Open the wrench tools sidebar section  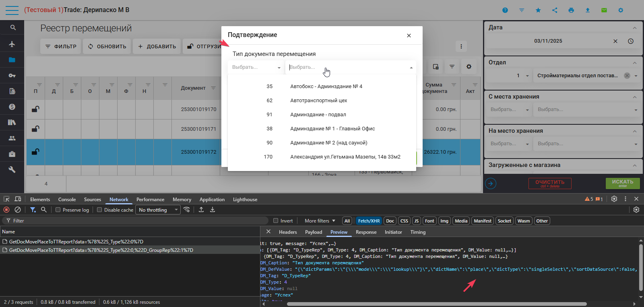12,169
